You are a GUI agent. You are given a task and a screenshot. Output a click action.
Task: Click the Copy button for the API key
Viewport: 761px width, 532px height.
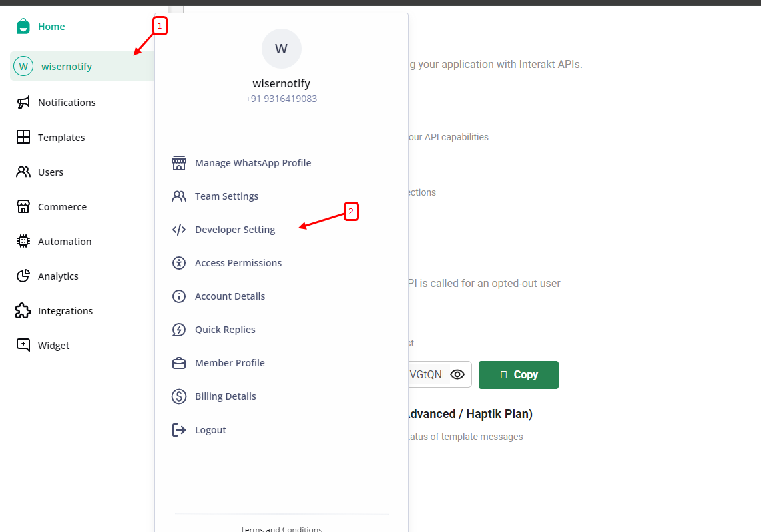click(x=519, y=374)
